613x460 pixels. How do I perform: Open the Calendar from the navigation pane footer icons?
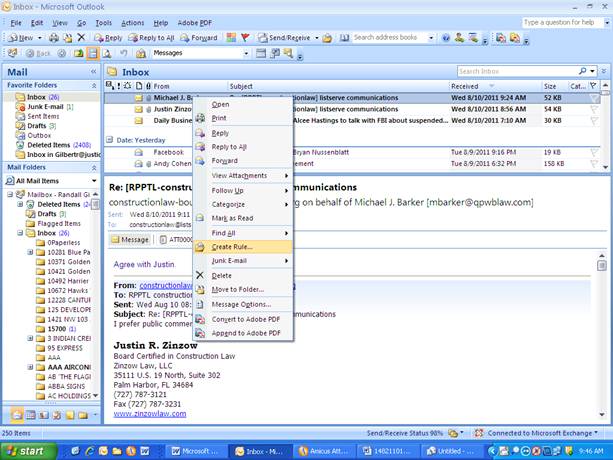30,415
